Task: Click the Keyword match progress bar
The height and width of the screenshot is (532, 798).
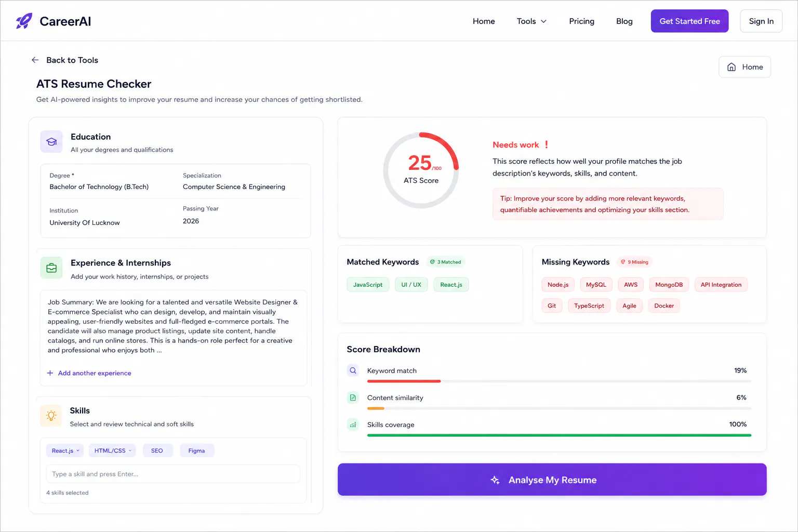Action: (559, 381)
